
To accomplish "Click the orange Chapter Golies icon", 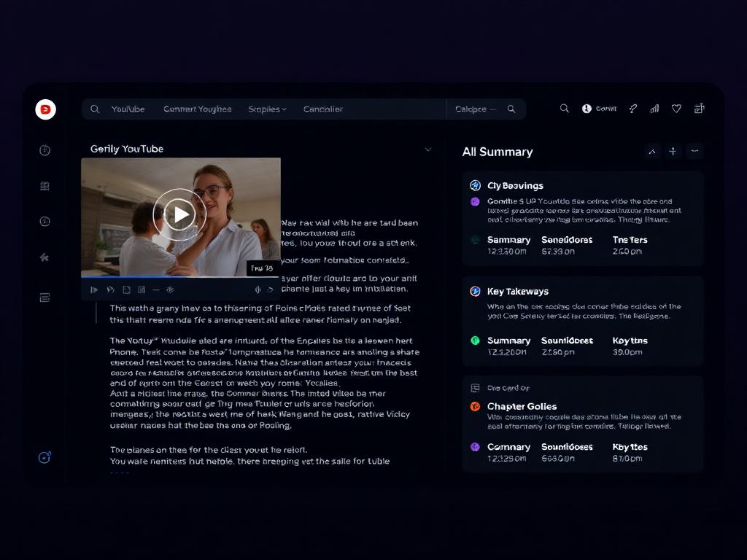I will coord(475,406).
